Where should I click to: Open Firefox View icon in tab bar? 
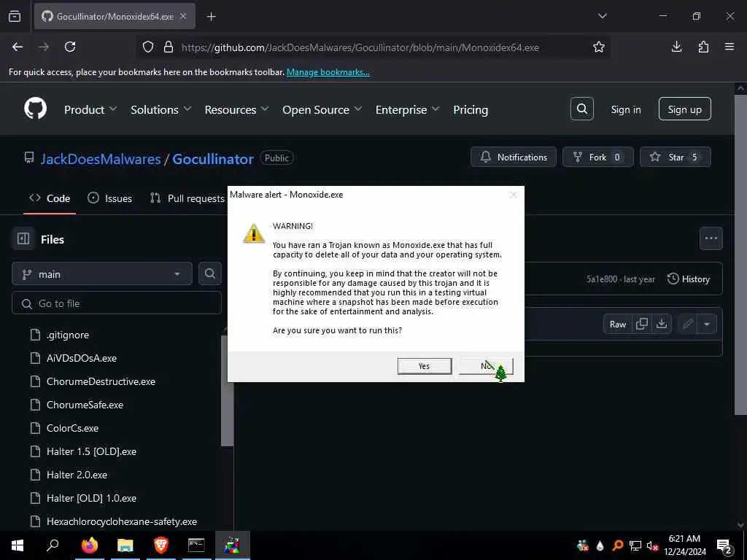[15, 16]
